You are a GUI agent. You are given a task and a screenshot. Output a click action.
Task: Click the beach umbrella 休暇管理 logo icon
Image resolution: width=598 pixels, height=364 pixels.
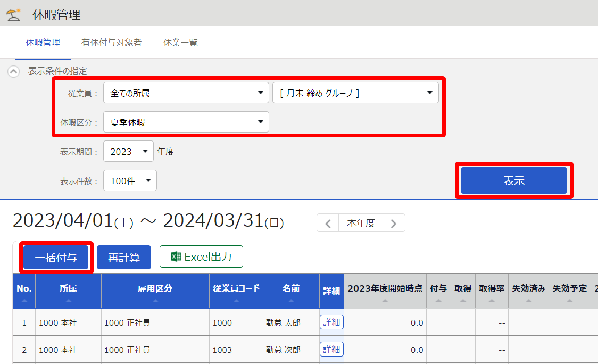click(x=13, y=14)
